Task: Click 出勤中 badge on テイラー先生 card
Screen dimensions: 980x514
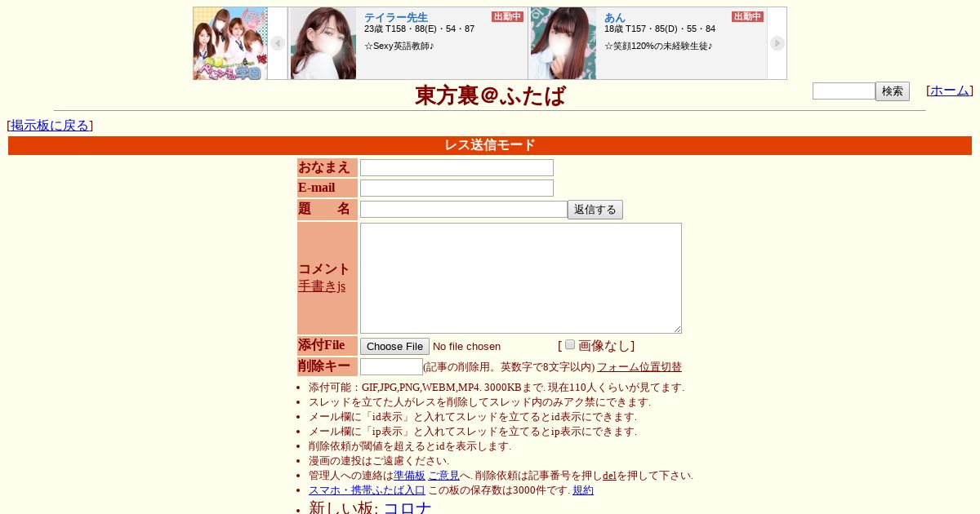Action: [x=507, y=16]
